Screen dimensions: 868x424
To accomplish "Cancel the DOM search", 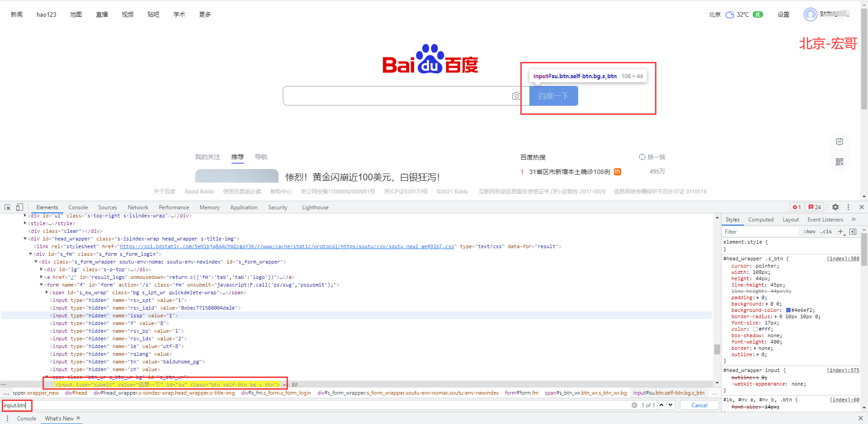I will (699, 405).
